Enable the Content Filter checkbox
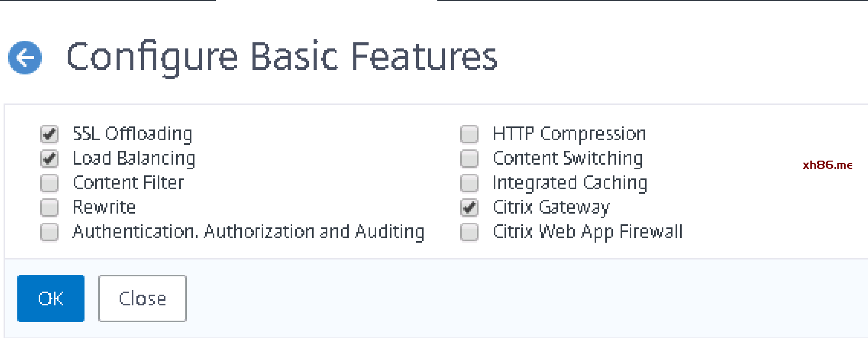This screenshot has width=868, height=338. [49, 183]
